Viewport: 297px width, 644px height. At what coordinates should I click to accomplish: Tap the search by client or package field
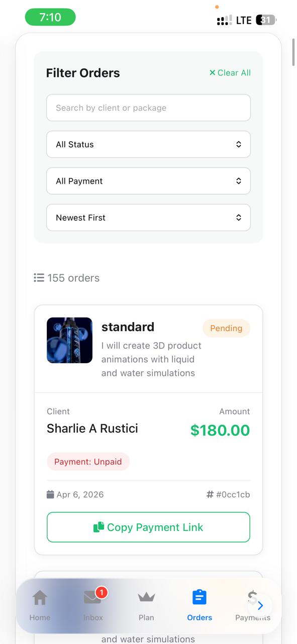pyautogui.click(x=148, y=108)
